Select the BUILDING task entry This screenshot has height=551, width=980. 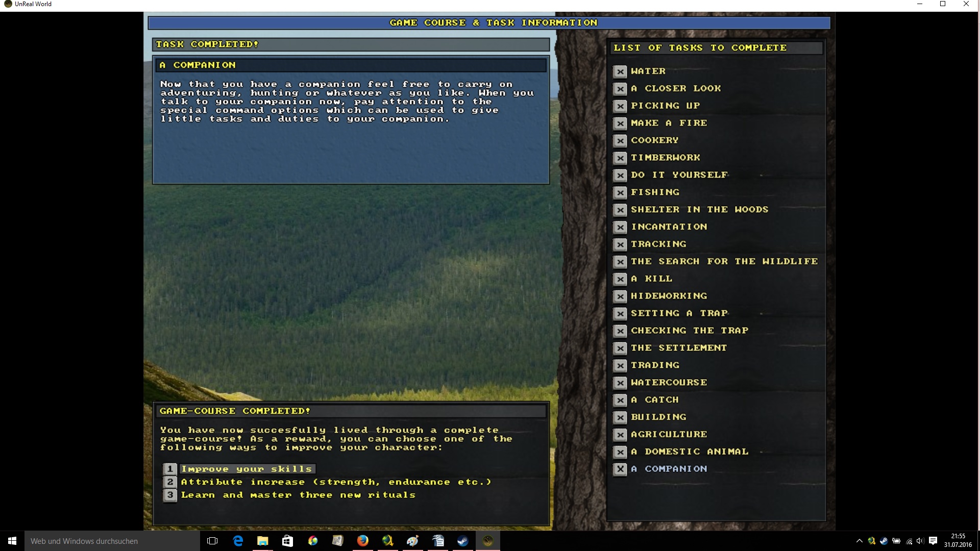click(658, 418)
